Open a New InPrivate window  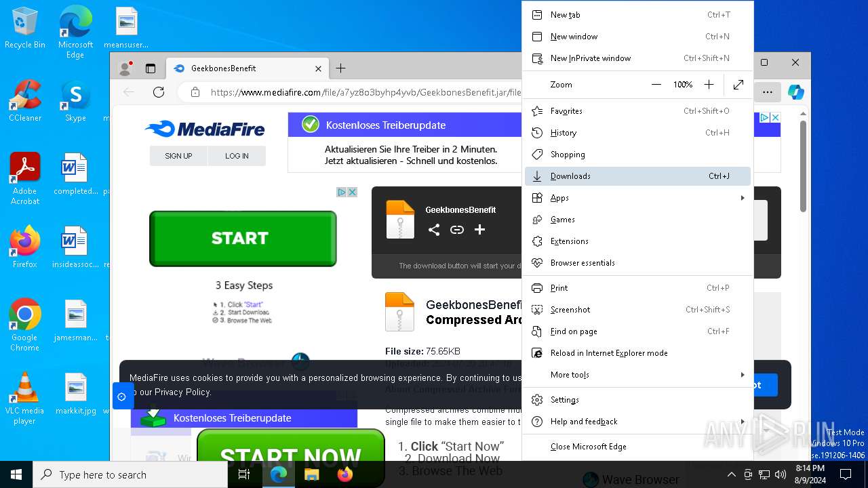637,58
